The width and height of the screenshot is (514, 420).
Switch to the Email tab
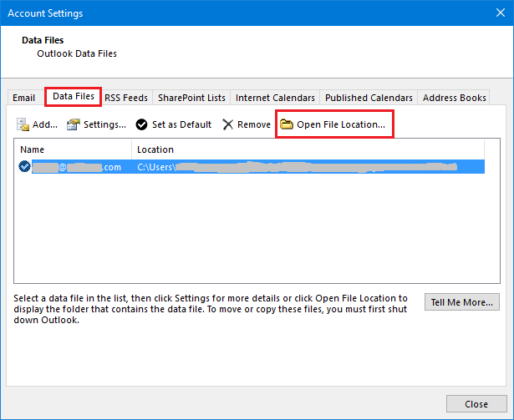click(23, 98)
